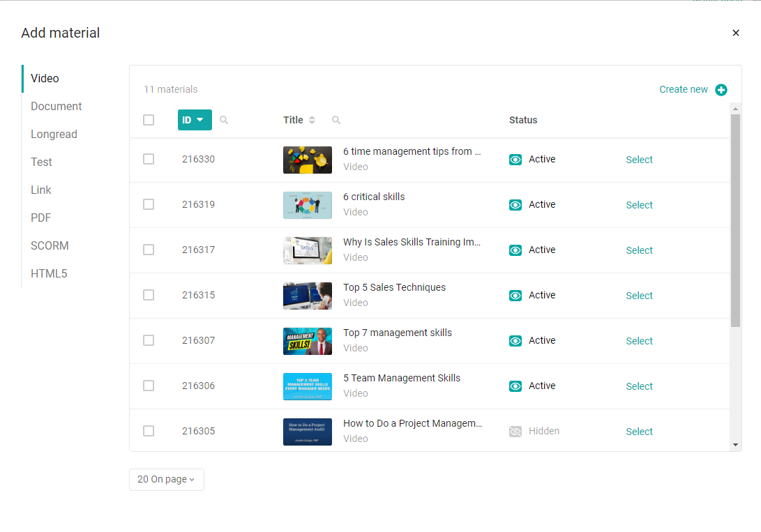Image resolution: width=761 pixels, height=532 pixels.
Task: Click the ID value 216319
Action: [x=199, y=205]
